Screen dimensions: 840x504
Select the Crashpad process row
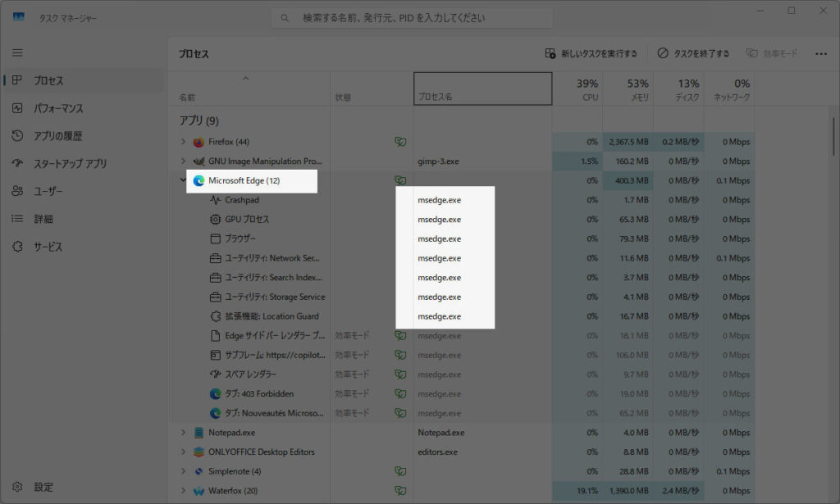(x=462, y=200)
